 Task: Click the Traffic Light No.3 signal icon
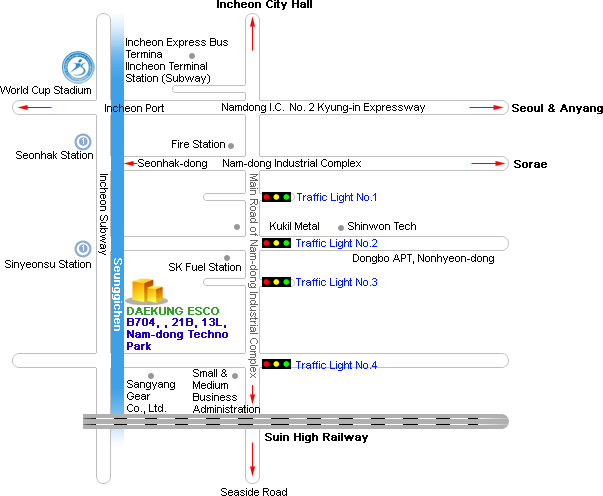pyautogui.click(x=276, y=282)
